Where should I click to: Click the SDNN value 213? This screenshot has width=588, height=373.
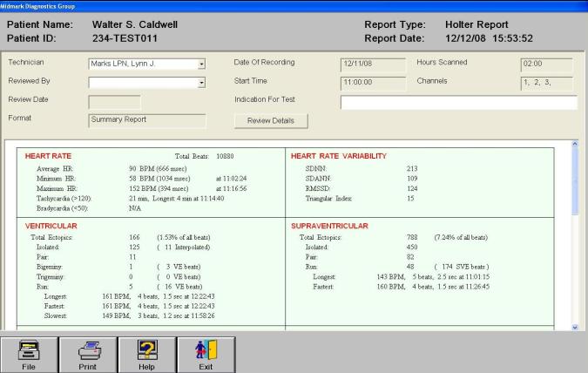click(412, 169)
